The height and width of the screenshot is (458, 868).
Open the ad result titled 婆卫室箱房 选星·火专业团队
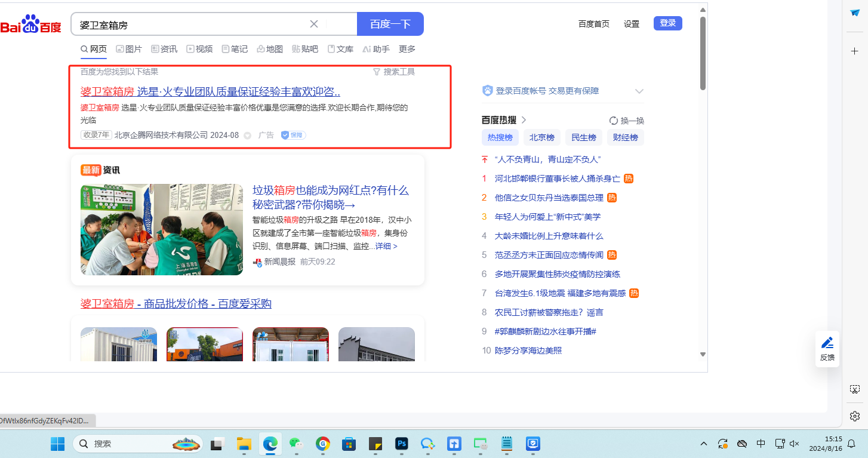[x=210, y=92]
